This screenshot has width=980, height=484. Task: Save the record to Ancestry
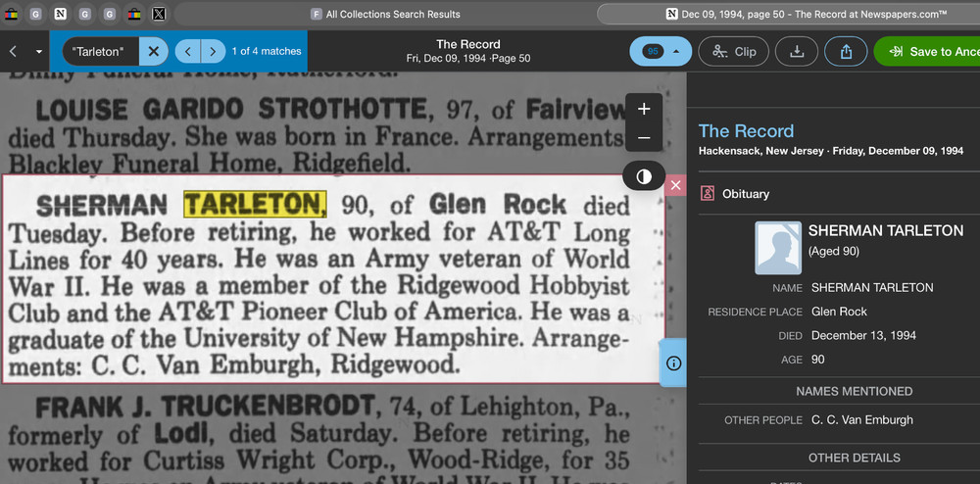tap(926, 52)
